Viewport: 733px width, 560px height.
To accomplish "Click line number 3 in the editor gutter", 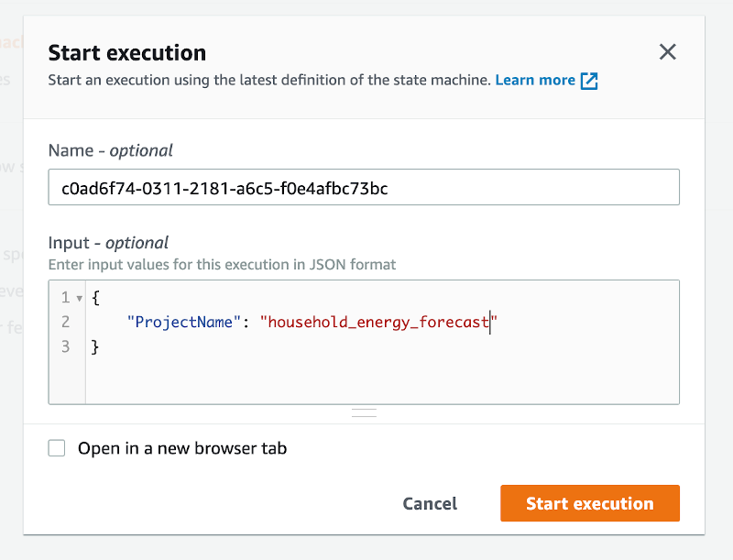I will pos(64,346).
